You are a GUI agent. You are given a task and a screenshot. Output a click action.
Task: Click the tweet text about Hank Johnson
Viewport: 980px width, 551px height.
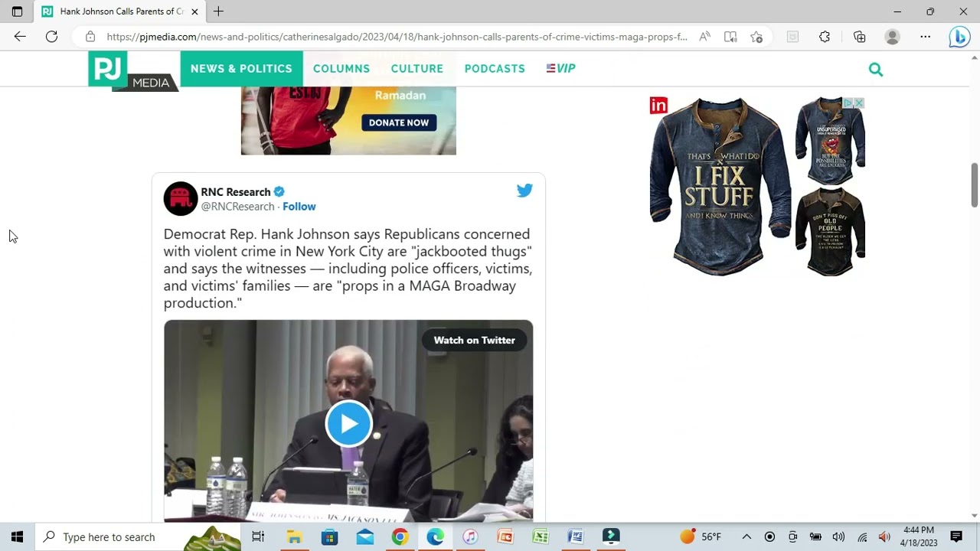pos(348,268)
